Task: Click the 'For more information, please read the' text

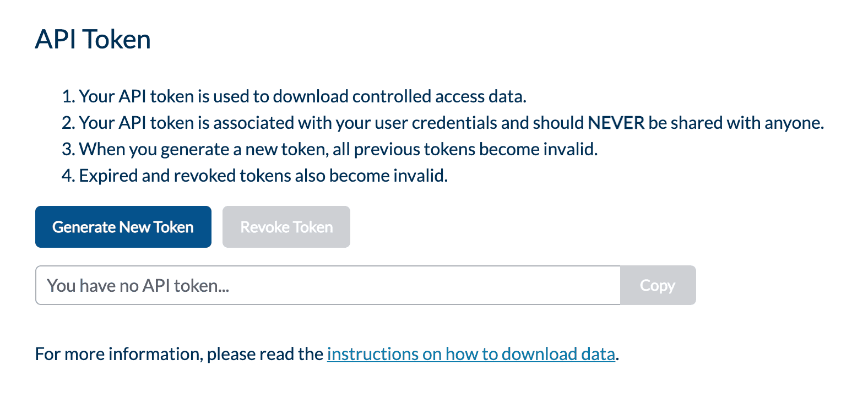Action: click(x=179, y=354)
